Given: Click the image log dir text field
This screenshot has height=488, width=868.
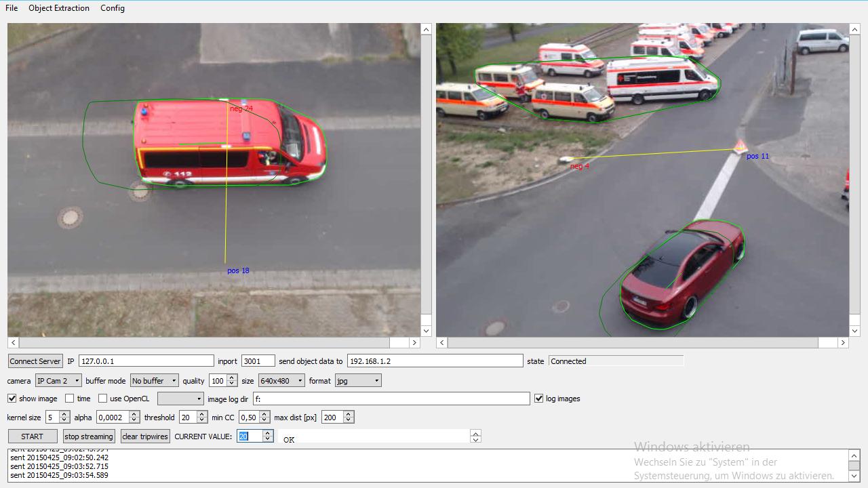Looking at the screenshot, I should click(x=391, y=399).
